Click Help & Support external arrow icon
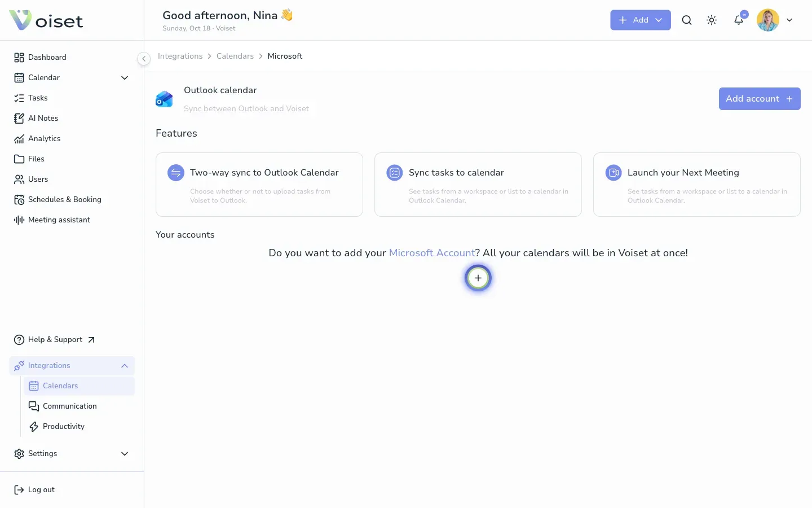Screen dimensions: 812x508 (91, 340)
